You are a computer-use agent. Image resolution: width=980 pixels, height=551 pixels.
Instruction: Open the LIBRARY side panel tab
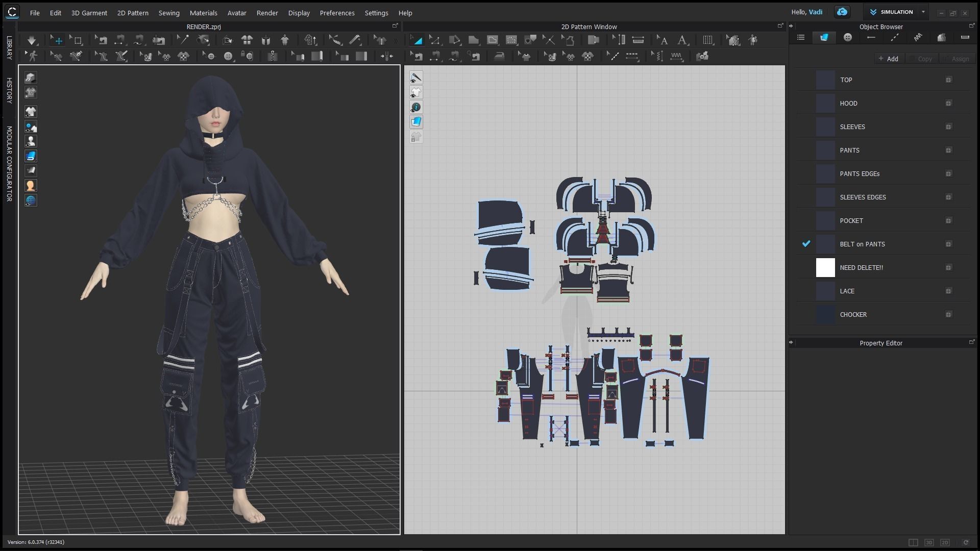click(9, 48)
